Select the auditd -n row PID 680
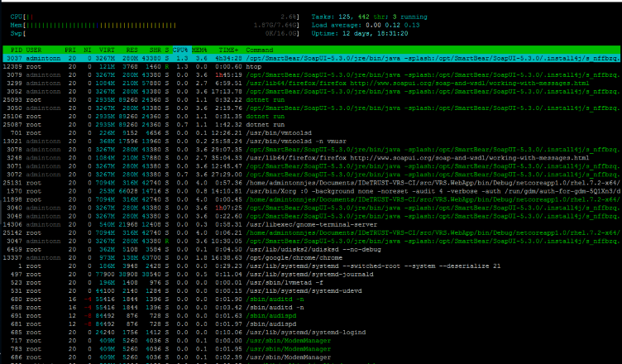This screenshot has height=364, width=622. pyautogui.click(x=311, y=299)
